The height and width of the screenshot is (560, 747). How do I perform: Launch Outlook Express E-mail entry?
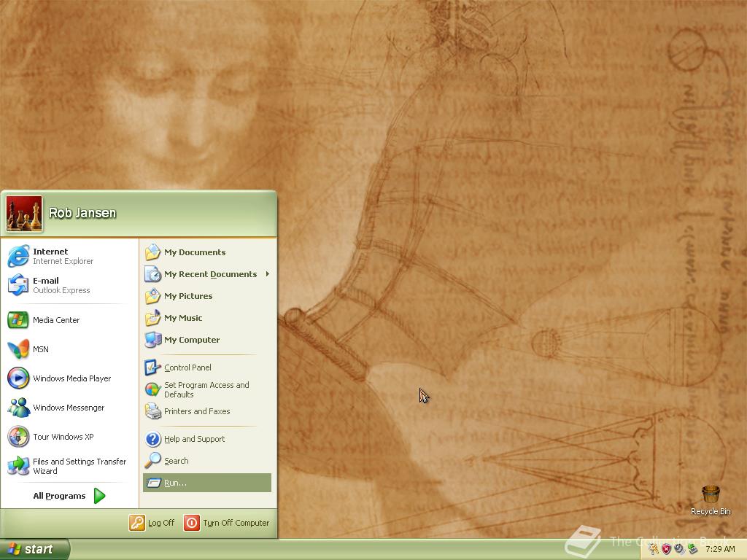tap(69, 285)
